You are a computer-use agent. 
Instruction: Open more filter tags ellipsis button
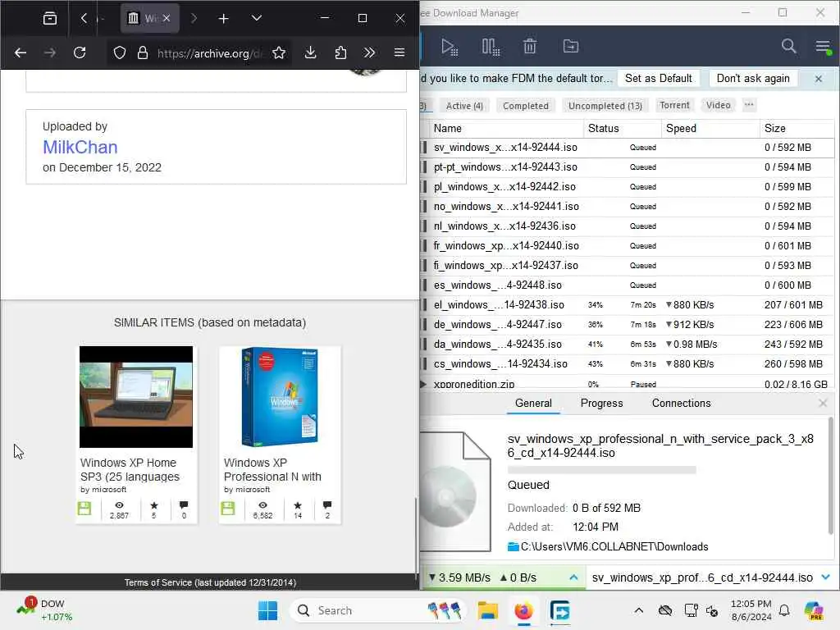point(749,105)
